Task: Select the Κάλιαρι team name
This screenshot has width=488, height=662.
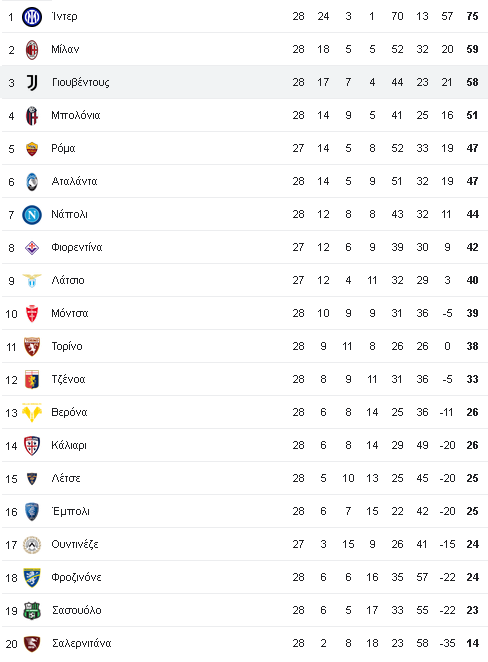Action: [x=69, y=446]
